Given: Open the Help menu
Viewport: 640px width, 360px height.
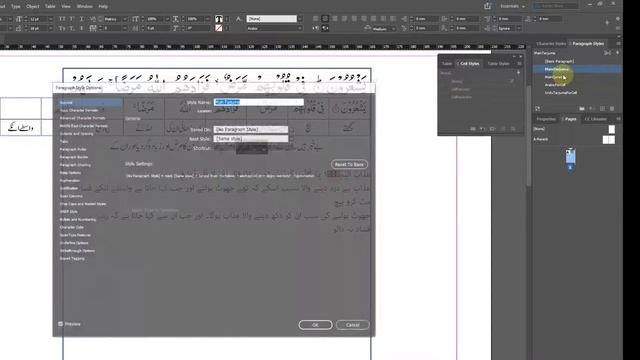Looking at the screenshot, I should click(103, 7).
